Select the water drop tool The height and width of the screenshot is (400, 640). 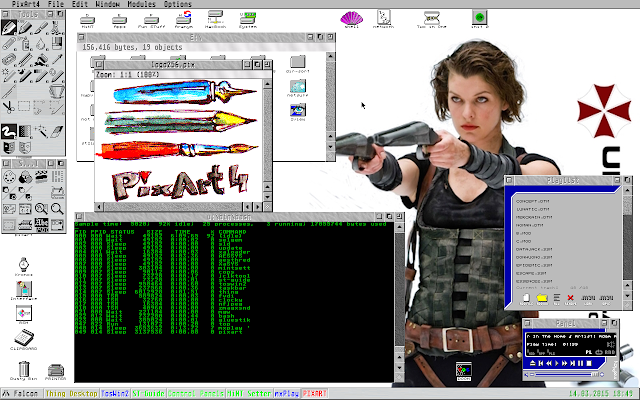(x=41, y=44)
